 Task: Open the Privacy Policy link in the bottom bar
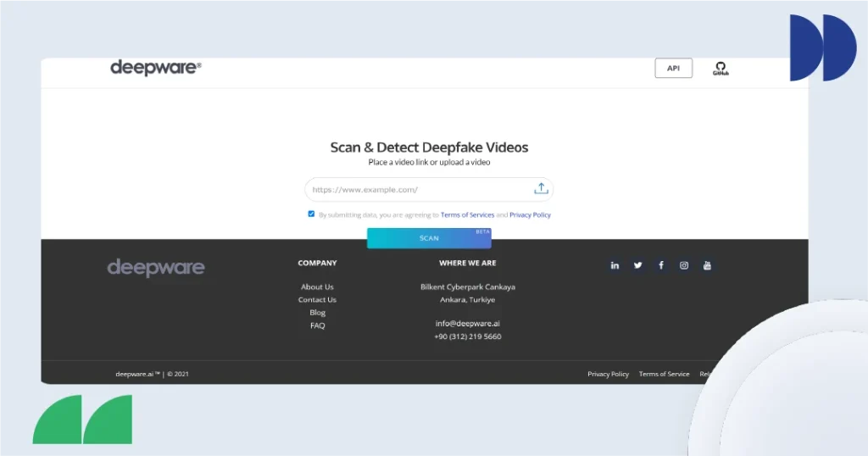(x=608, y=374)
